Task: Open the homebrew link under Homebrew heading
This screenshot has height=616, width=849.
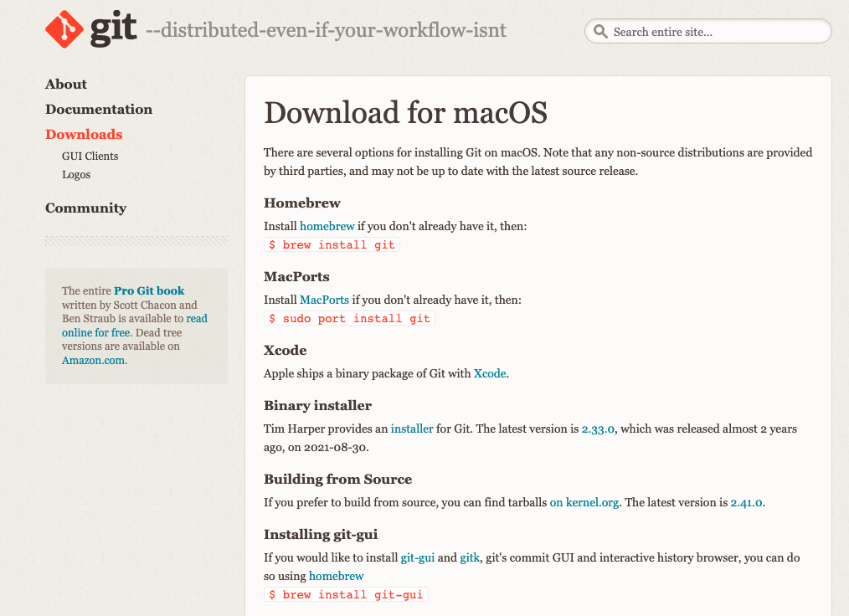Action: (x=327, y=226)
